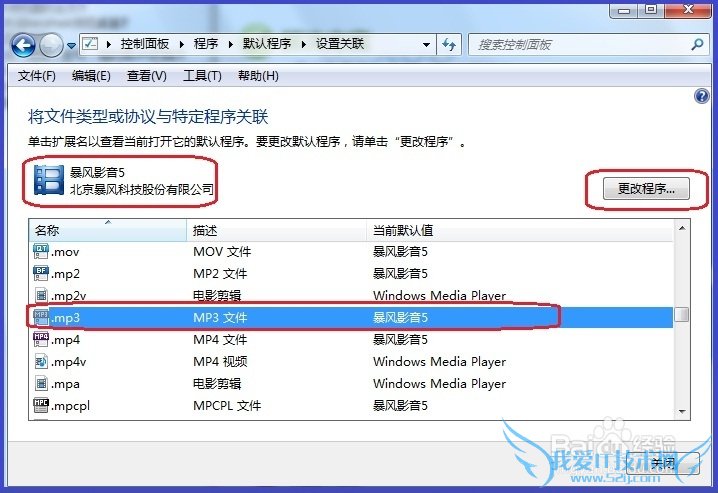The height and width of the screenshot is (493, 718).
Task: Select the .mpa file icon
Action: pos(41,383)
